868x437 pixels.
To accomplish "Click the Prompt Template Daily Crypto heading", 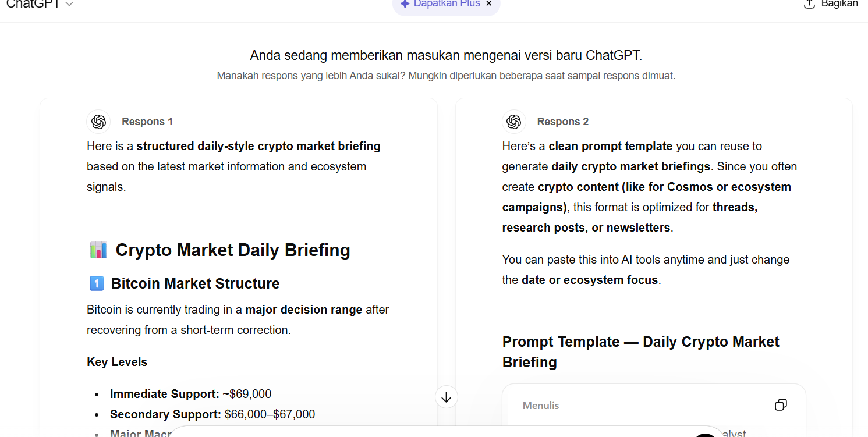I will tap(641, 352).
